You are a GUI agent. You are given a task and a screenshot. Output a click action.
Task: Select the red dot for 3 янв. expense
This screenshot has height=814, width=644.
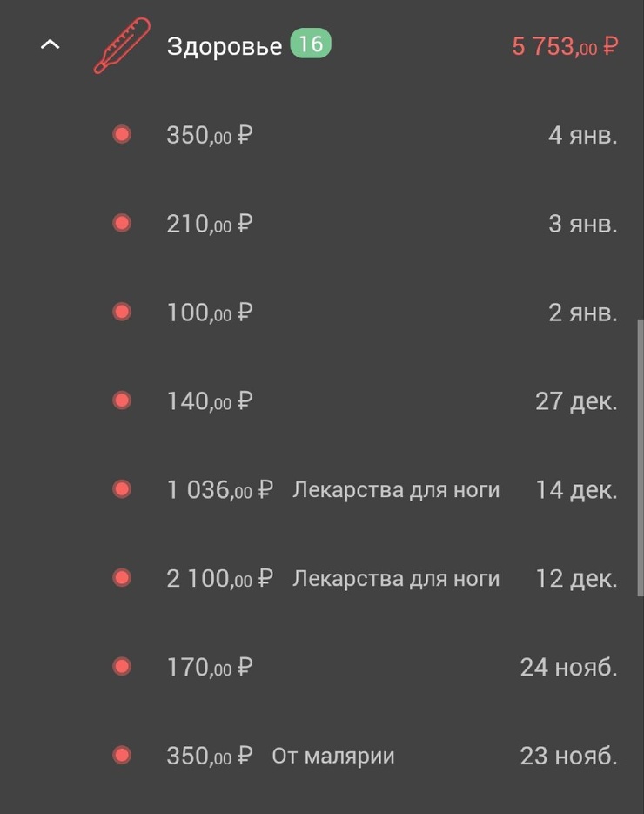122,223
